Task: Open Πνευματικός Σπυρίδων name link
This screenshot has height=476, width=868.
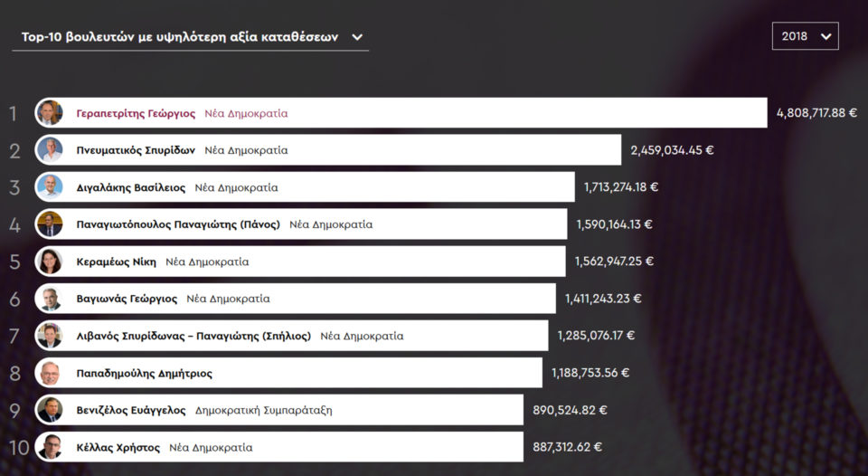Action: (x=136, y=150)
